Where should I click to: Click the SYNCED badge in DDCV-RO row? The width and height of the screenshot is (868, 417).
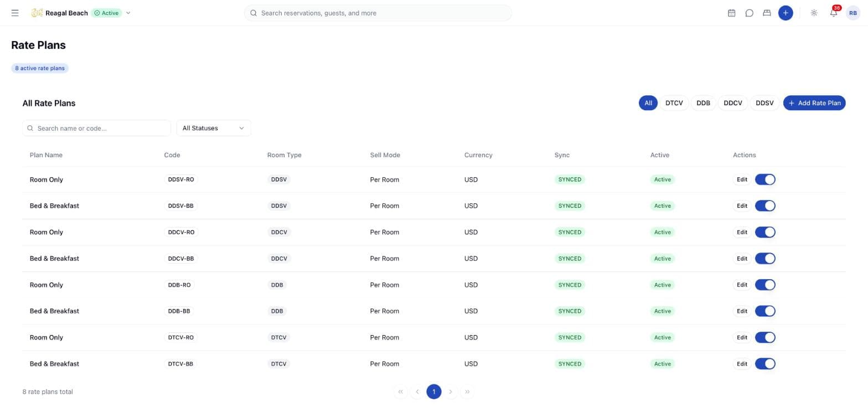point(570,232)
